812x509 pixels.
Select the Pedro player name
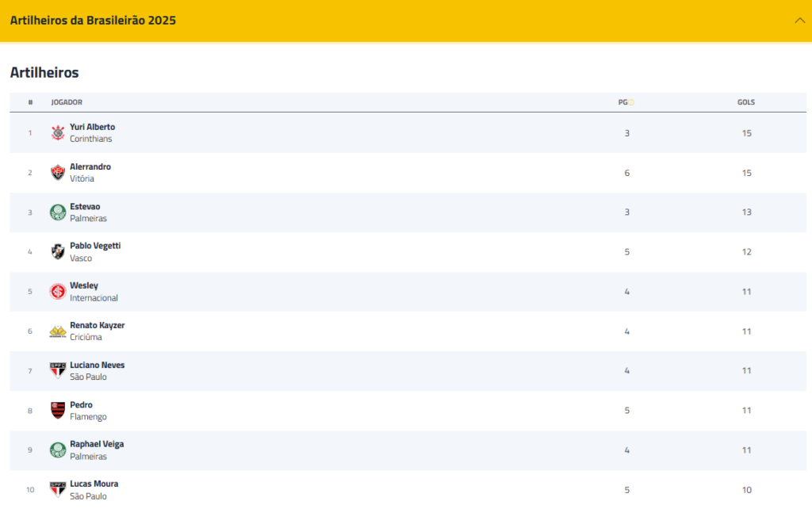82,405
